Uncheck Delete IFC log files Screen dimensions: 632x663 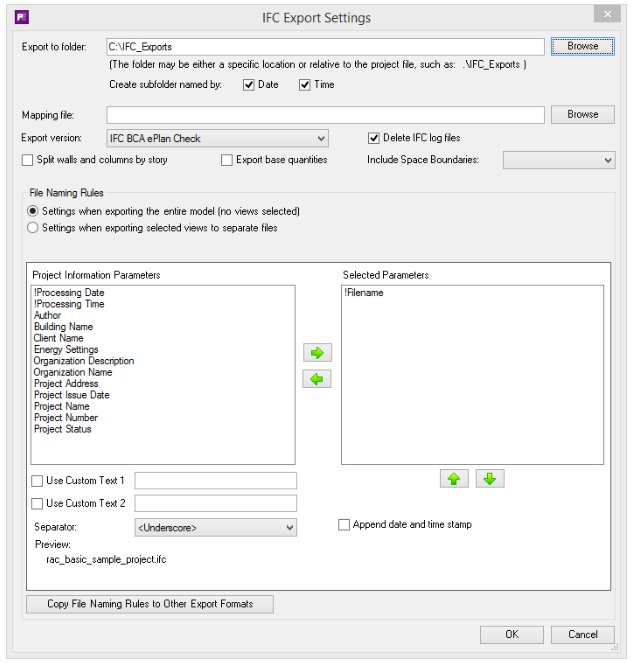coord(374,138)
